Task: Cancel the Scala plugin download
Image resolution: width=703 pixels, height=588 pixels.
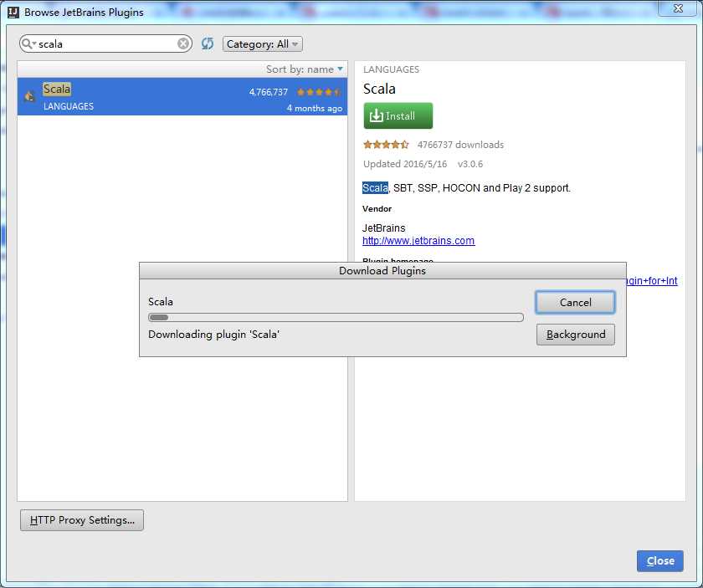Action: click(x=575, y=303)
